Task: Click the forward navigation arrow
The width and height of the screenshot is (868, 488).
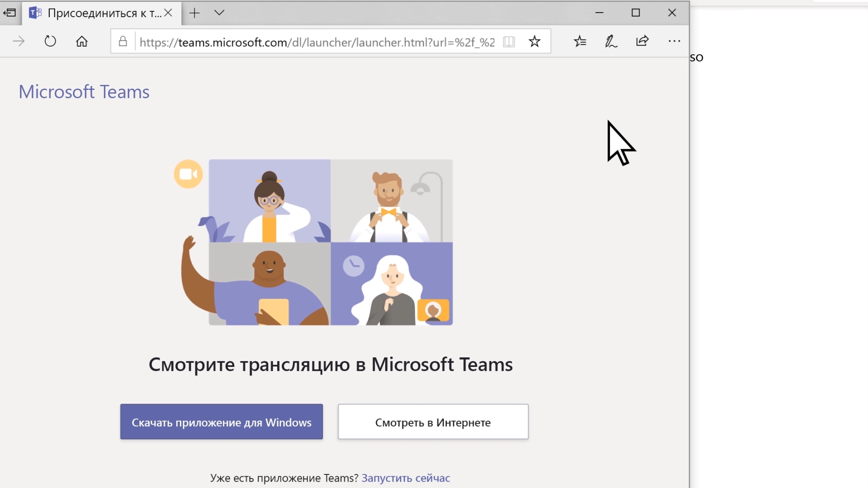Action: point(19,42)
